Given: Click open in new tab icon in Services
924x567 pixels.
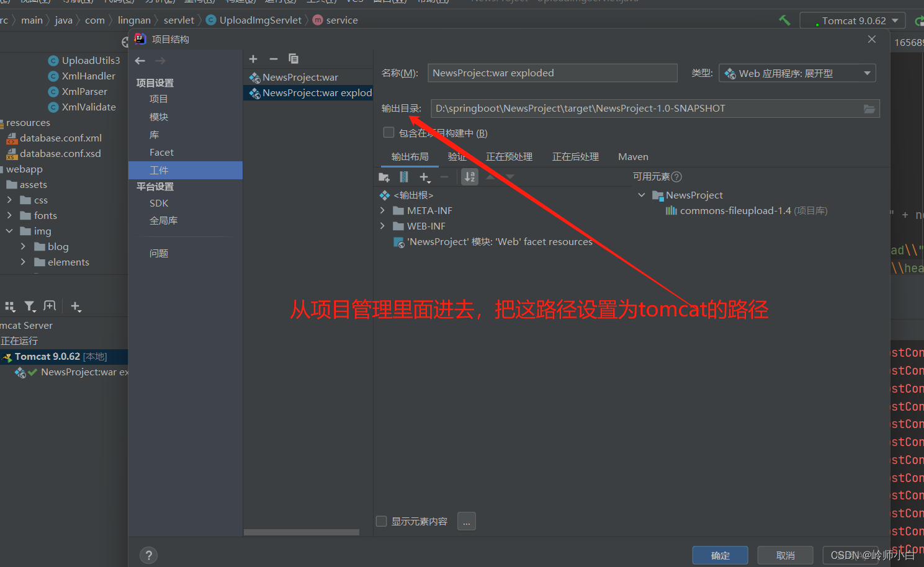Looking at the screenshot, I should [x=50, y=306].
